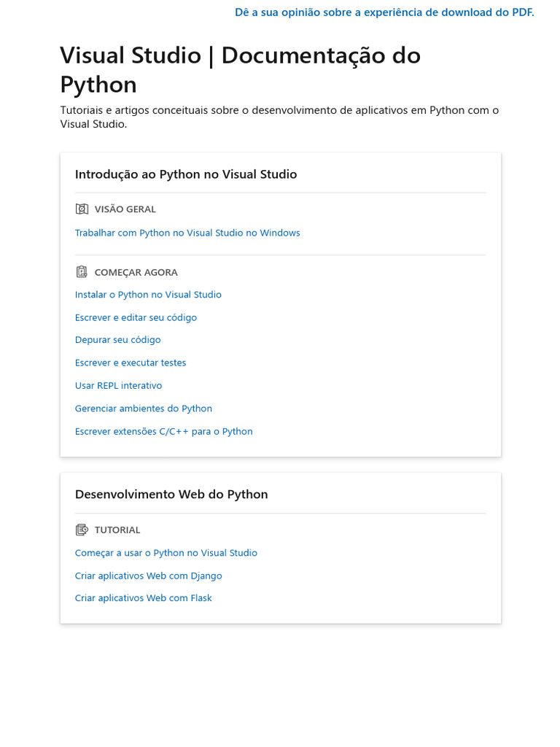The width and height of the screenshot is (560, 747).
Task: Select Gerenciar ambientes do Python link
Action: [x=144, y=409]
